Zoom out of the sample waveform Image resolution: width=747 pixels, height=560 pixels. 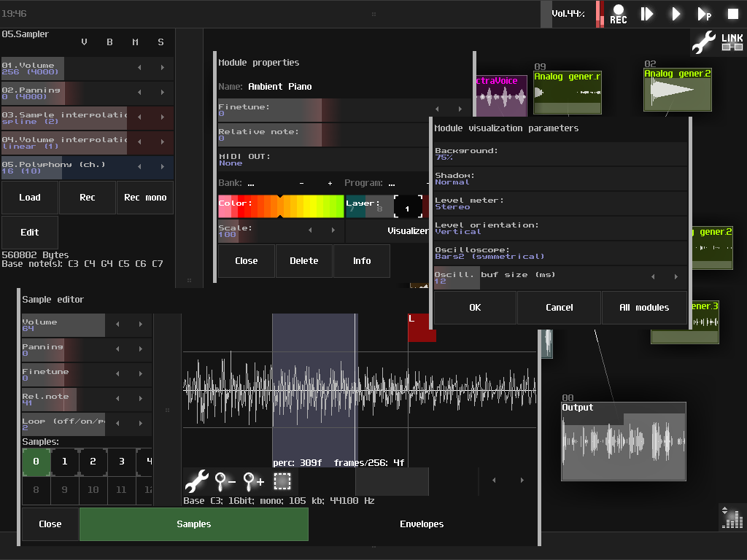coord(225,481)
